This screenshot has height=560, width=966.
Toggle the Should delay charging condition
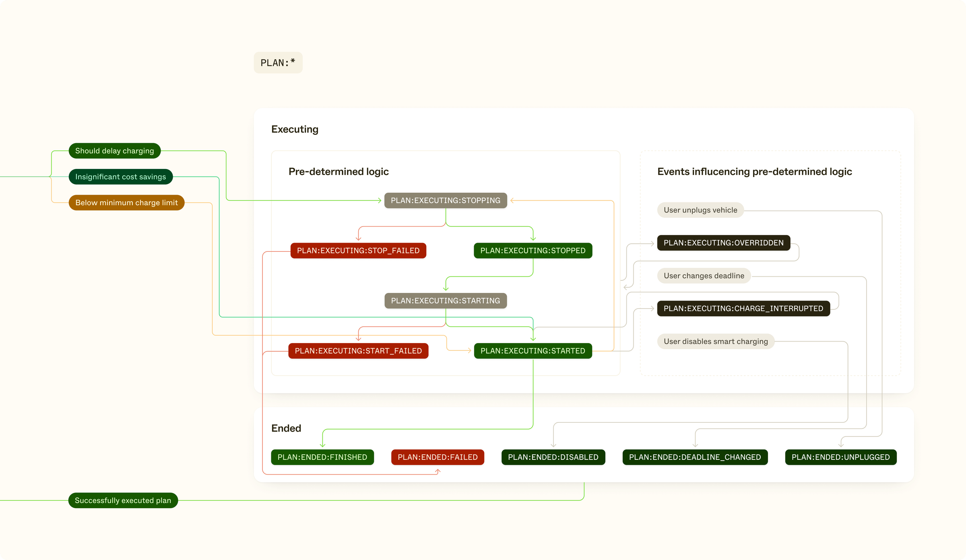click(115, 150)
